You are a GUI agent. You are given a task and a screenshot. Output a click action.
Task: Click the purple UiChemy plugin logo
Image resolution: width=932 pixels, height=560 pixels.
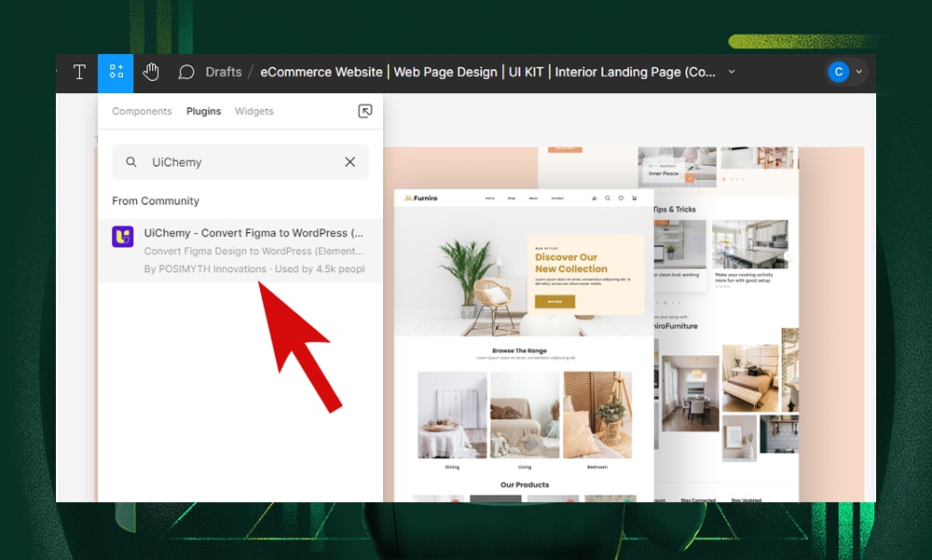pos(122,237)
